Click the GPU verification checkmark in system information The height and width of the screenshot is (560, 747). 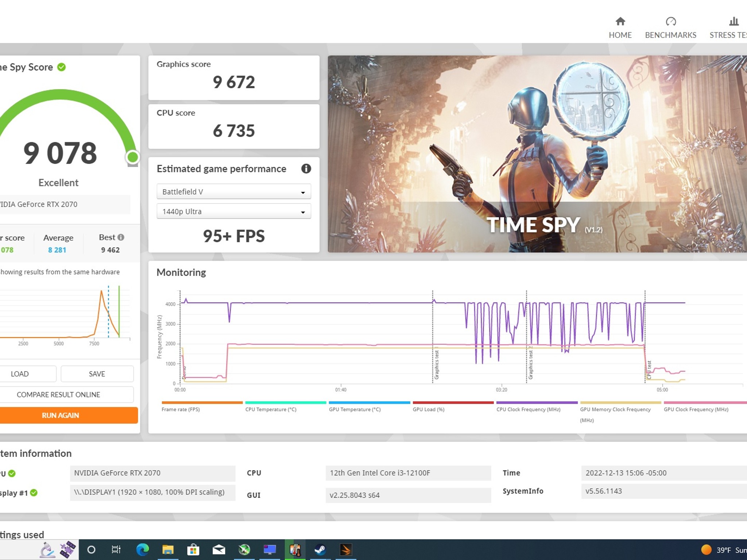11,473
